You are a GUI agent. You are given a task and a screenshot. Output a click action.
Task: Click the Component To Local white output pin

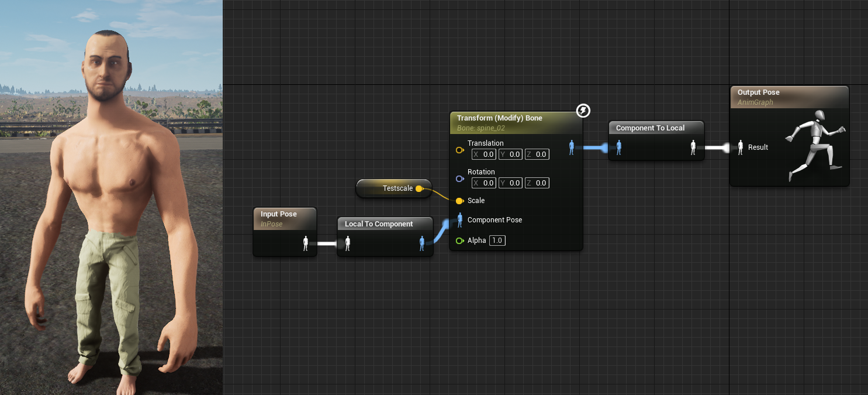(x=693, y=147)
